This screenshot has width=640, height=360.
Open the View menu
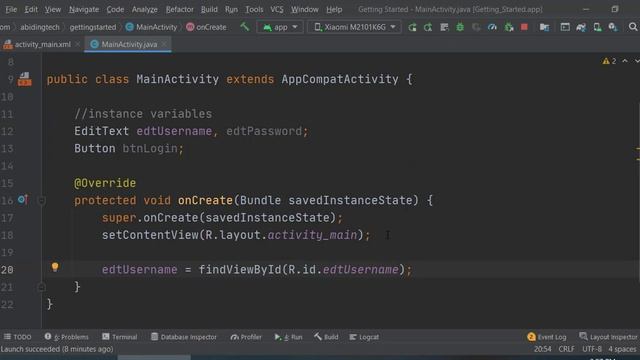point(53,9)
